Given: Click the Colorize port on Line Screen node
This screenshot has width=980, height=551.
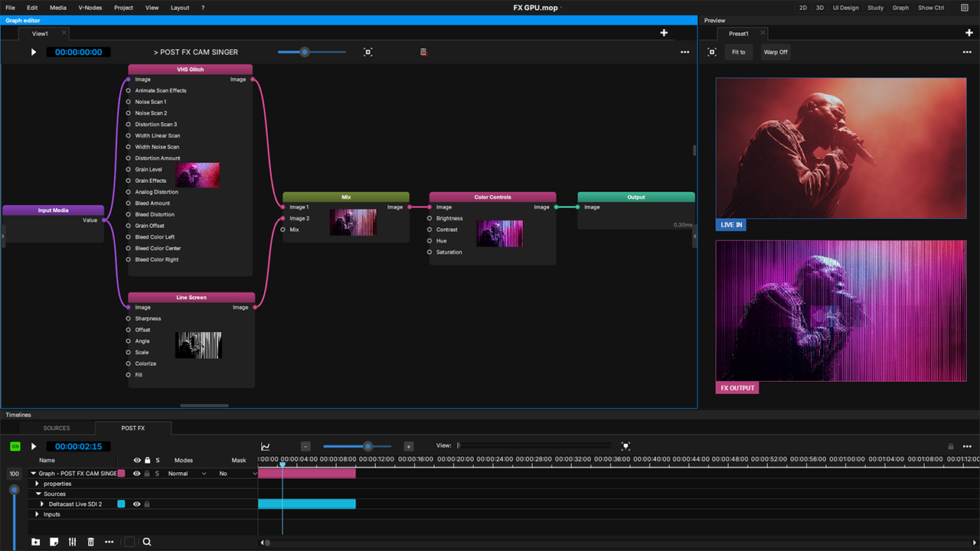Looking at the screenshot, I should coord(129,364).
